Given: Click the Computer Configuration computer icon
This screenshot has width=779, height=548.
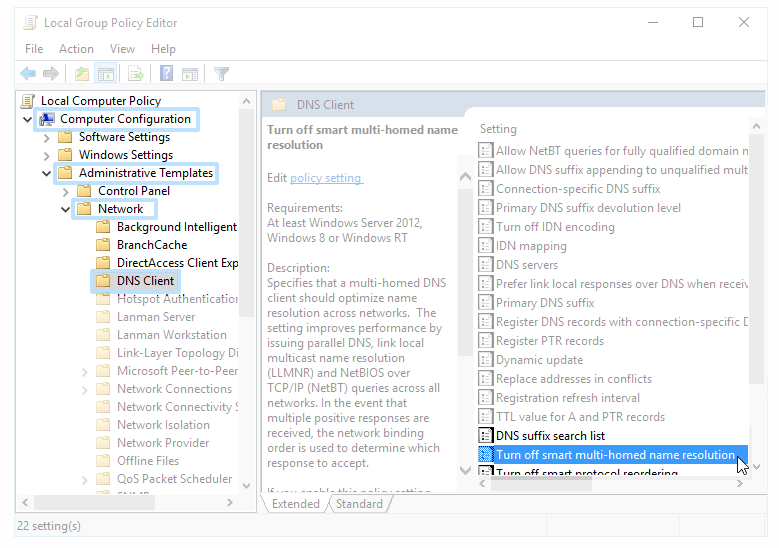Looking at the screenshot, I should pyautogui.click(x=47, y=119).
